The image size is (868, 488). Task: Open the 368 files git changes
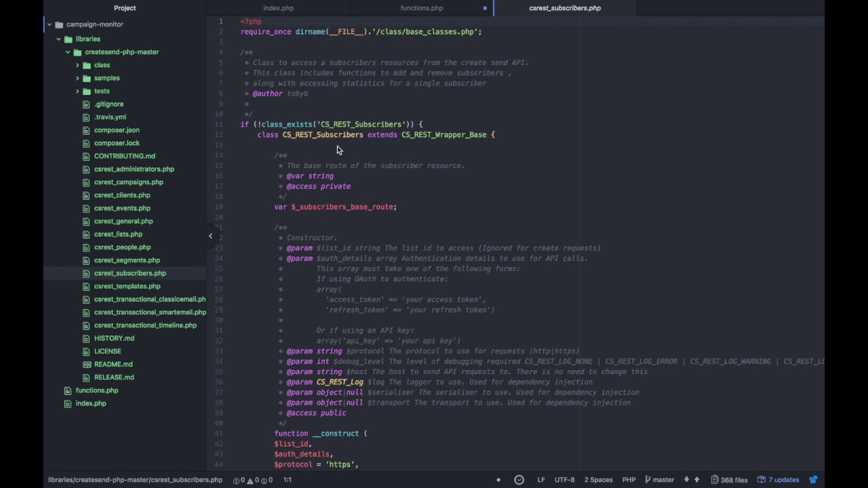point(729,480)
